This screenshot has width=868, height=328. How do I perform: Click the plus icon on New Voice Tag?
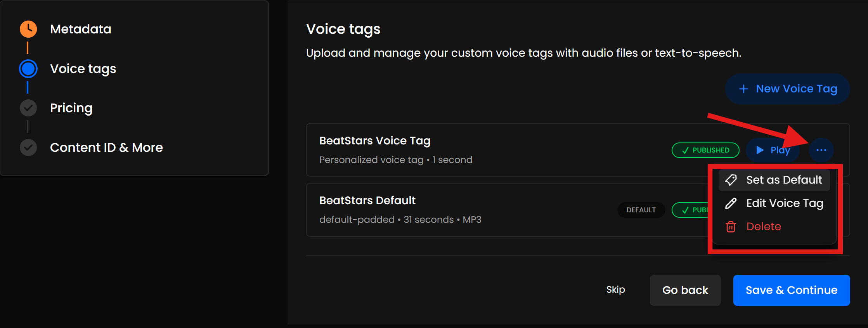pos(743,89)
